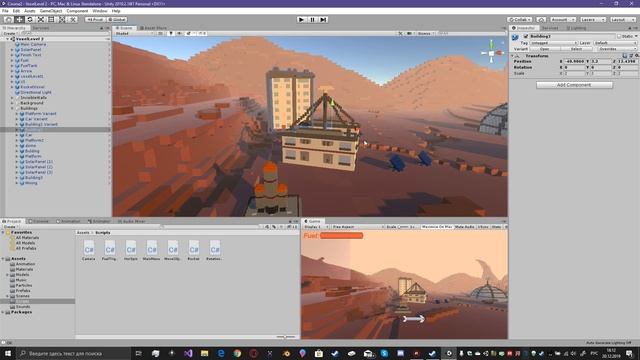Select Main Camera in Hierarchy
This screenshot has height=360, width=640.
click(x=33, y=44)
